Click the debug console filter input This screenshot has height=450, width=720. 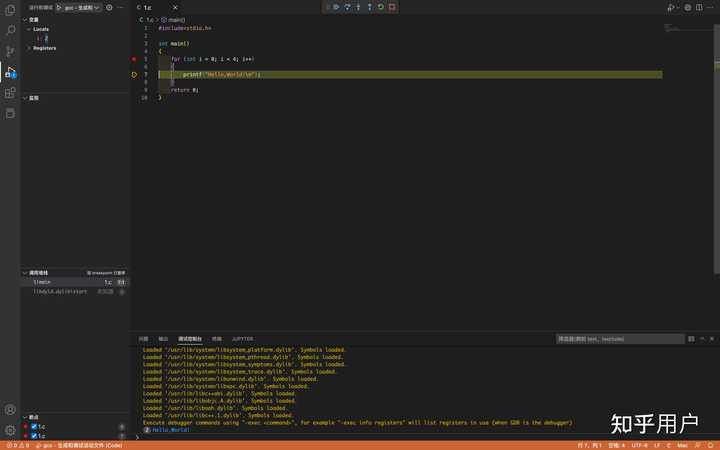(x=618, y=339)
